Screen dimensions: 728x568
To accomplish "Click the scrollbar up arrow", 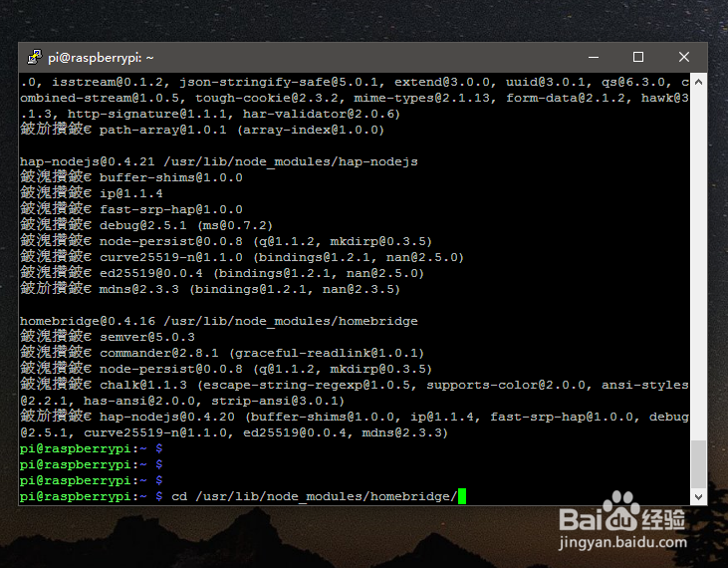I will point(698,82).
